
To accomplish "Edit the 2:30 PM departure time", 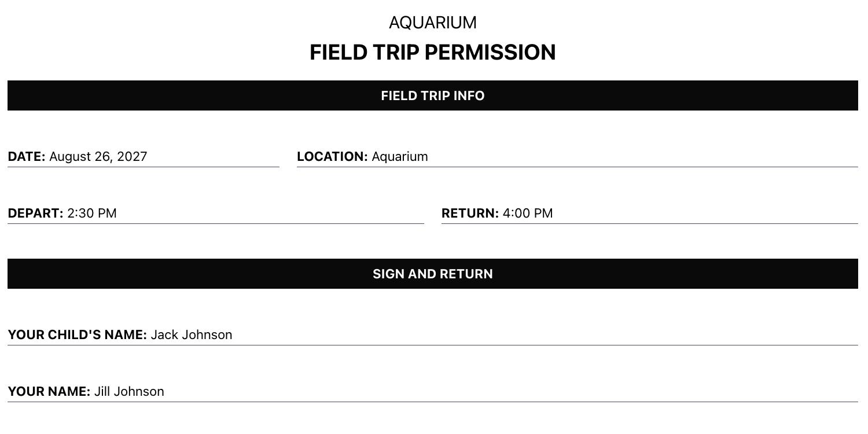I will pyautogui.click(x=92, y=214).
